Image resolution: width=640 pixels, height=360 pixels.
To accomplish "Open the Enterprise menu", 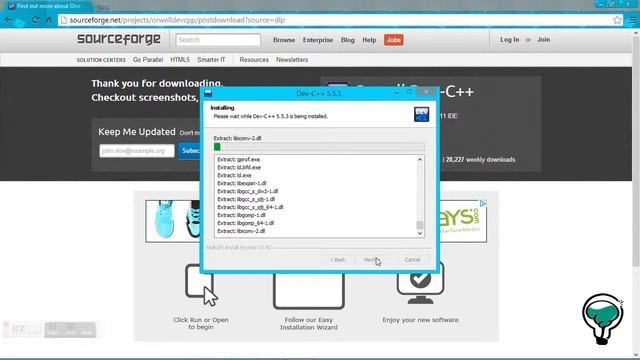I will click(318, 40).
